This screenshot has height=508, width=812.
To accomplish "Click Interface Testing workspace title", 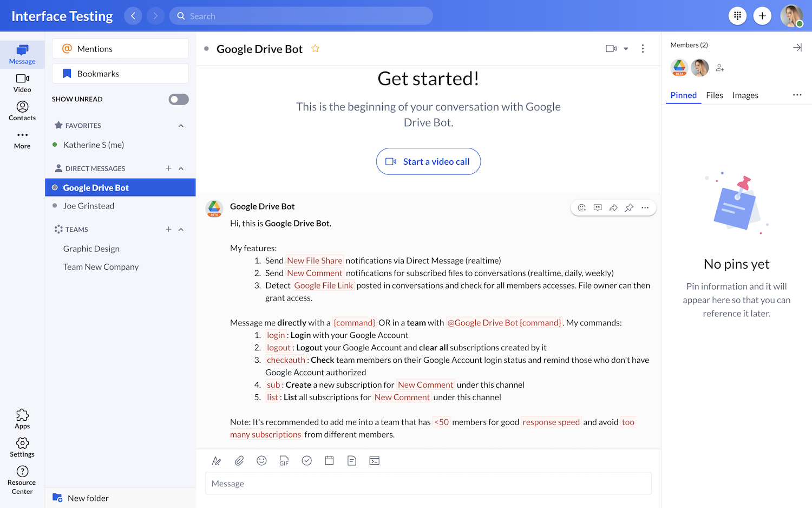I will click(62, 16).
